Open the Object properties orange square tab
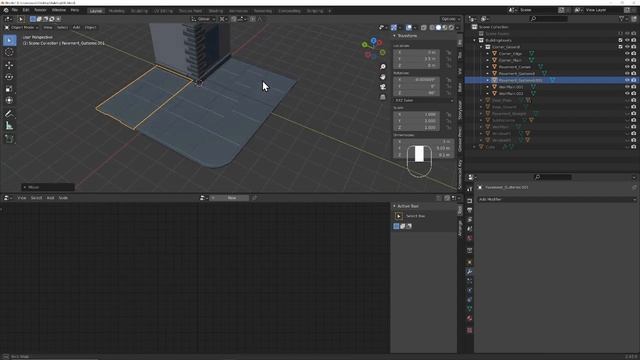 click(469, 262)
